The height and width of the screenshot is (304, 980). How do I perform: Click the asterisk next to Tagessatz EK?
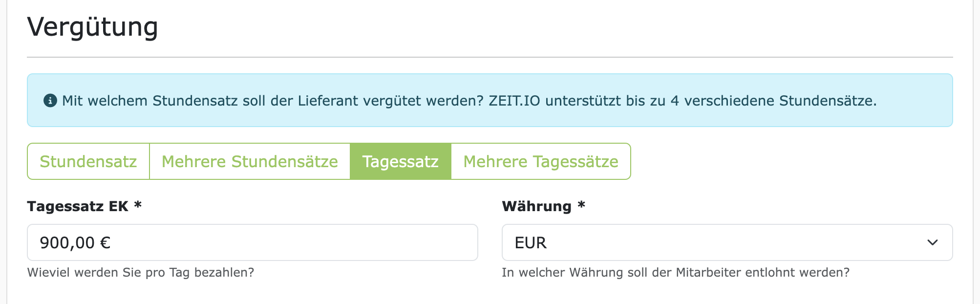coord(138,206)
